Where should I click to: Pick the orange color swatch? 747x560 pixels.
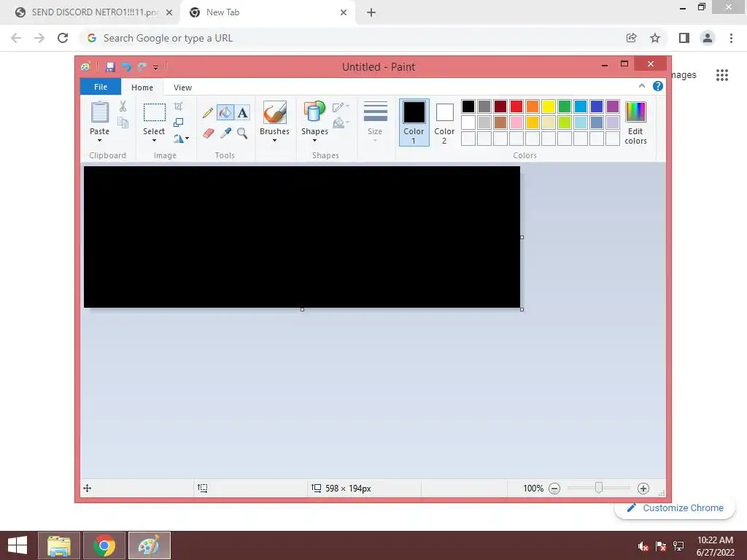[533, 106]
